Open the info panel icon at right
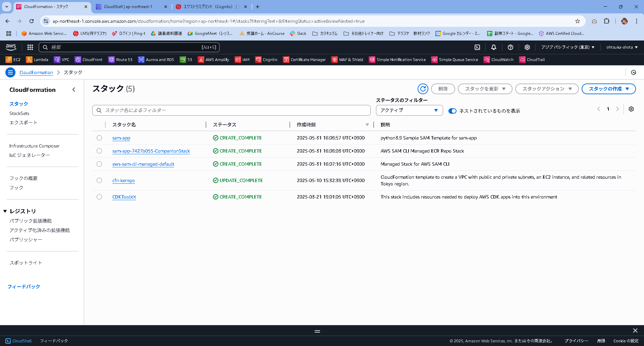 pyautogui.click(x=634, y=72)
